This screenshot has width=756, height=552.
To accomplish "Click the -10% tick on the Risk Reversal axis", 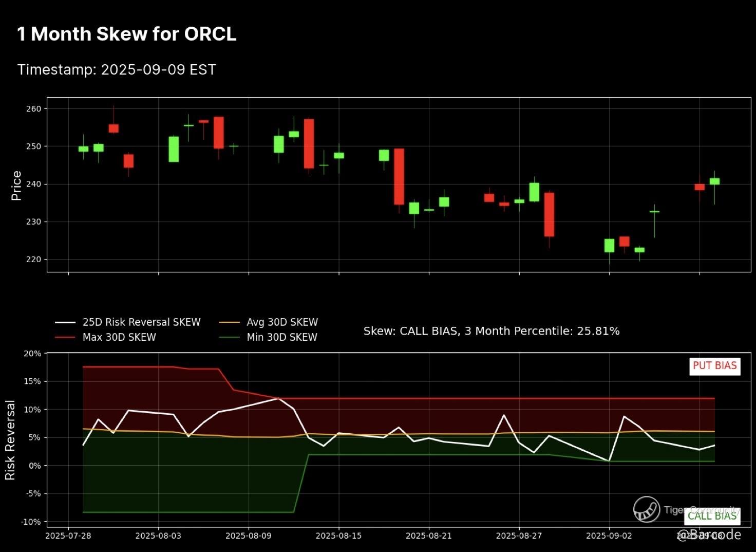I will [x=30, y=522].
